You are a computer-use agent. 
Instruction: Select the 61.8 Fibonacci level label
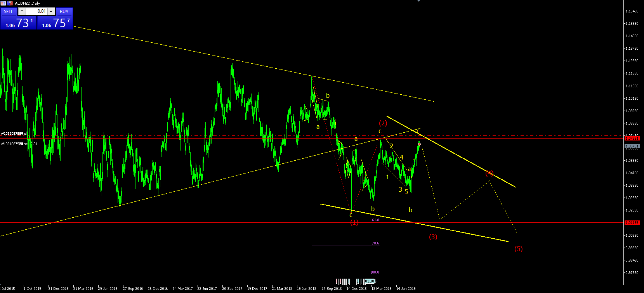click(x=375, y=220)
